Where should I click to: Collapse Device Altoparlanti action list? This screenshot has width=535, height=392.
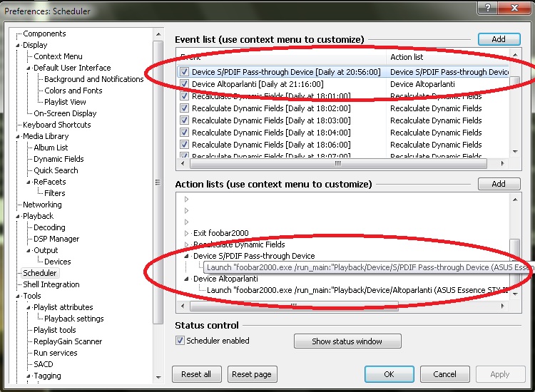(186, 279)
